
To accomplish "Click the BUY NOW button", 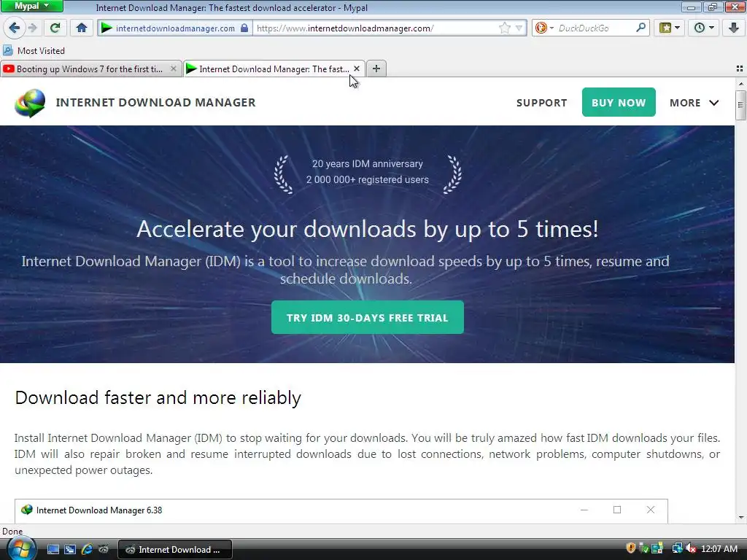I will [619, 102].
